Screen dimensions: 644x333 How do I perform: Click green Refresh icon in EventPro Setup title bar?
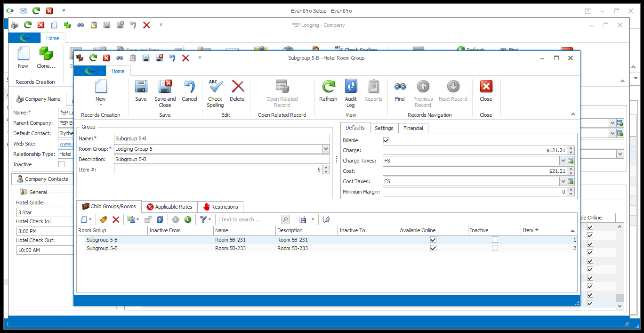(36, 10)
